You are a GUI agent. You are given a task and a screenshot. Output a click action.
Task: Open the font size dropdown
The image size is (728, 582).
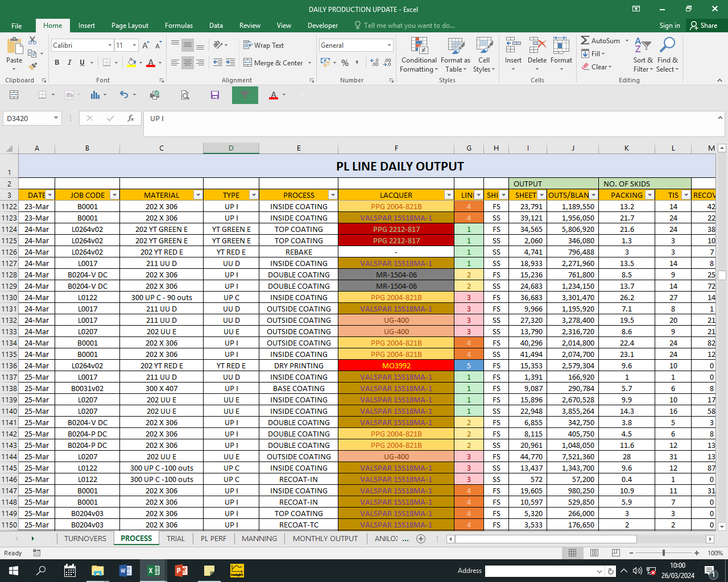135,45
